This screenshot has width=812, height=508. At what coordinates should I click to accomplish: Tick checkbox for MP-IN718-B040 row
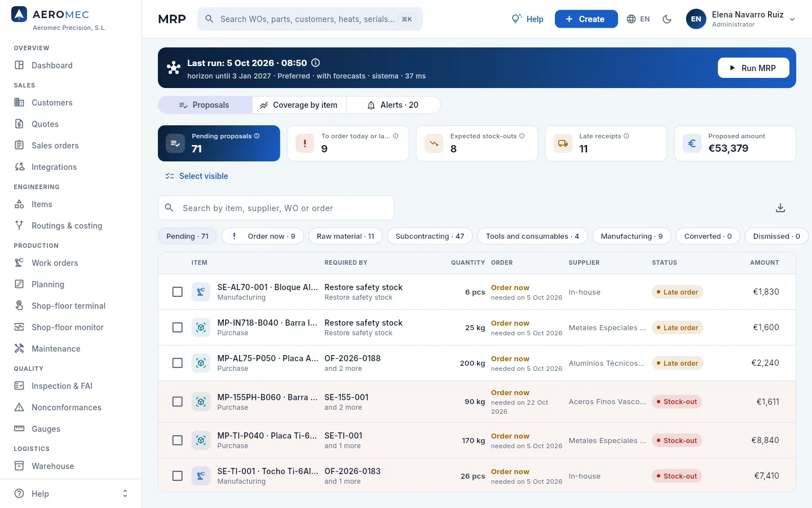coord(178,327)
